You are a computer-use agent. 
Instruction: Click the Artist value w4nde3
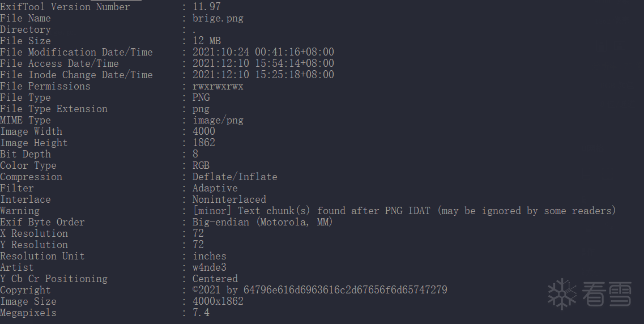(x=210, y=267)
